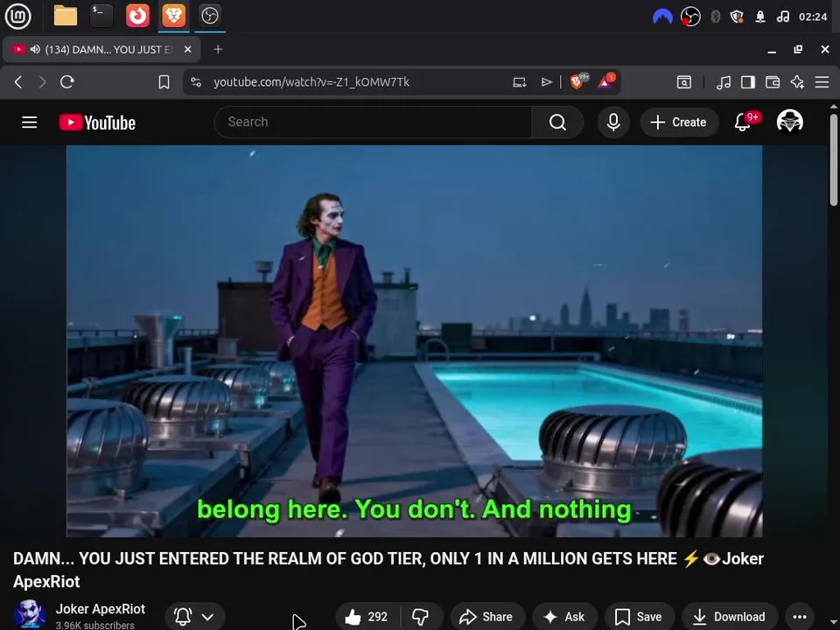This screenshot has height=630, width=840.
Task: Click the Create button
Action: pyautogui.click(x=679, y=122)
